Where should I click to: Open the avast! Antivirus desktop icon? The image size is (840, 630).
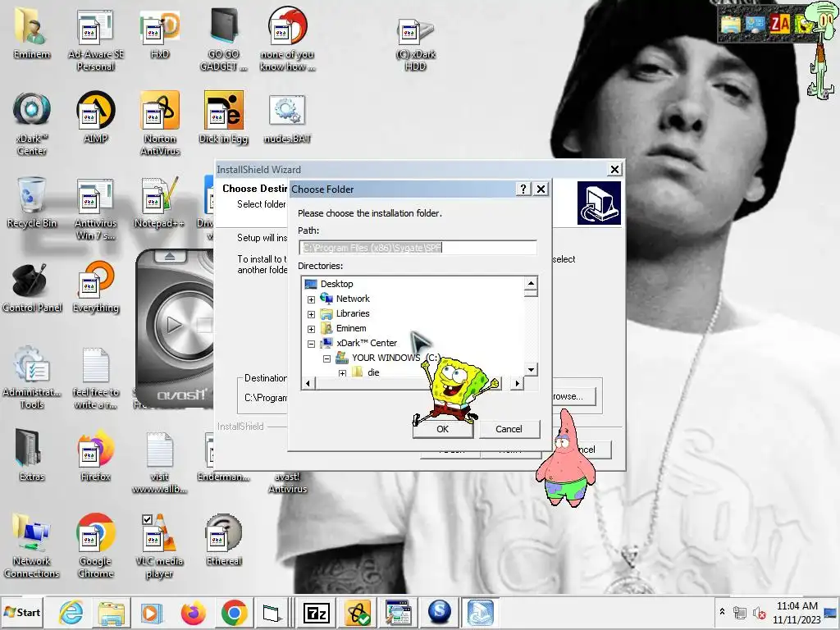pos(288,482)
